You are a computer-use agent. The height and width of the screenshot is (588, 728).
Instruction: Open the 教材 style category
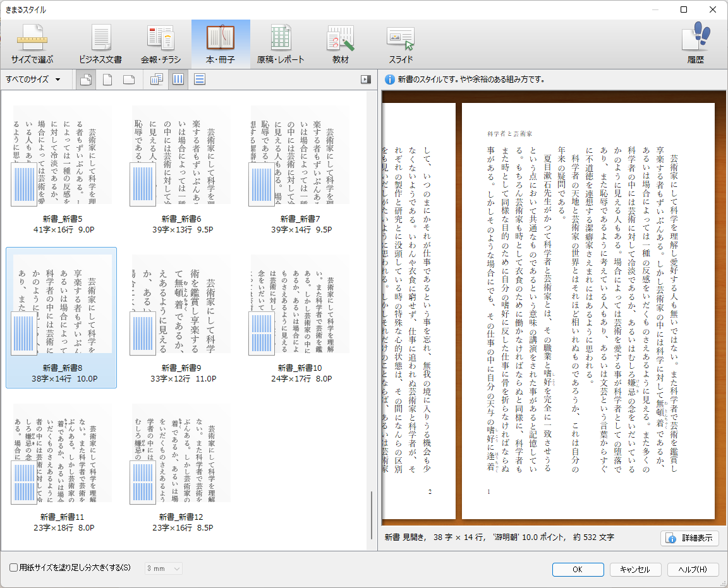340,44
